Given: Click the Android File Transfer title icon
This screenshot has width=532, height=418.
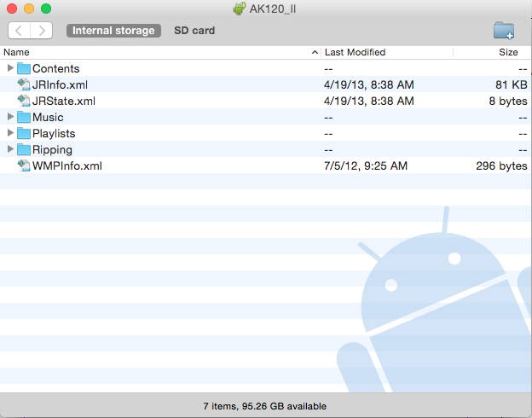Looking at the screenshot, I should 240,9.
